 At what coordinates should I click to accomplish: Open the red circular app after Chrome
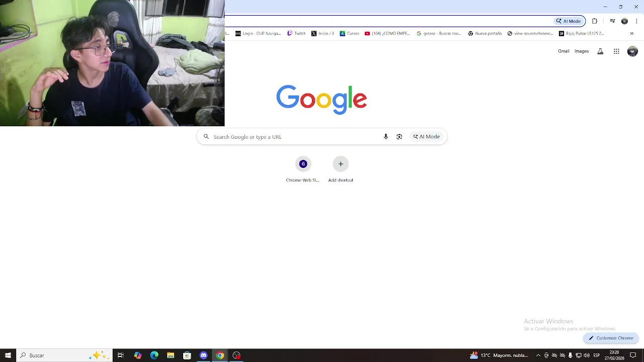tap(236, 355)
